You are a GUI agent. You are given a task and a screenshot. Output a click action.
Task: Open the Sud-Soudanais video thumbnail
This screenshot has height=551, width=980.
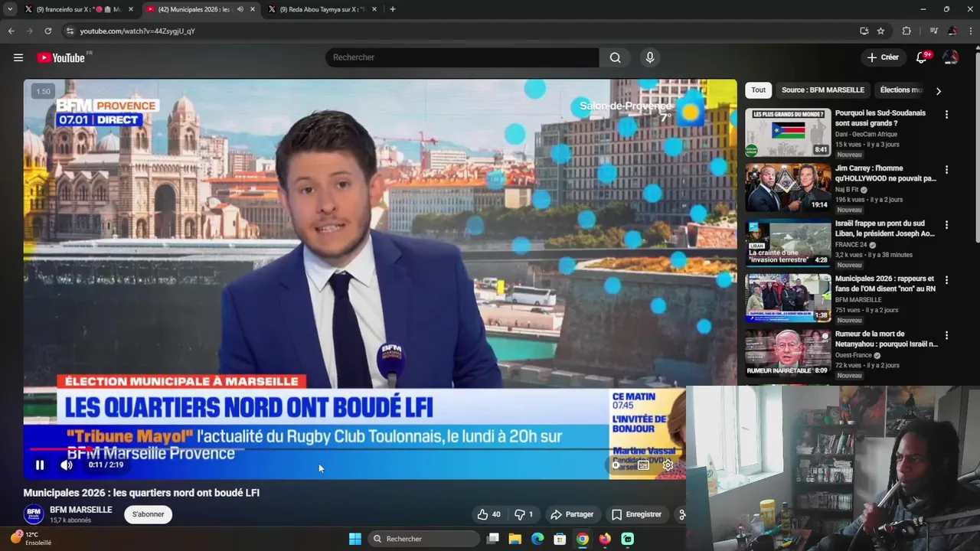point(788,132)
